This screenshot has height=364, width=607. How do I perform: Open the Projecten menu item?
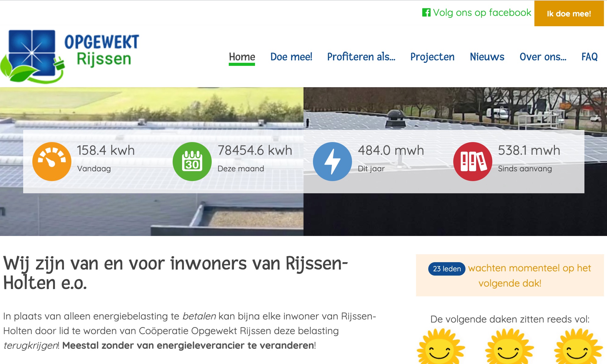coord(432,57)
